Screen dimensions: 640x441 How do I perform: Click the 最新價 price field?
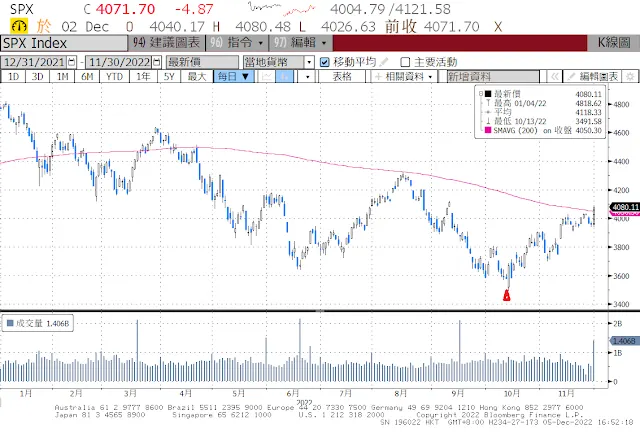pos(202,62)
